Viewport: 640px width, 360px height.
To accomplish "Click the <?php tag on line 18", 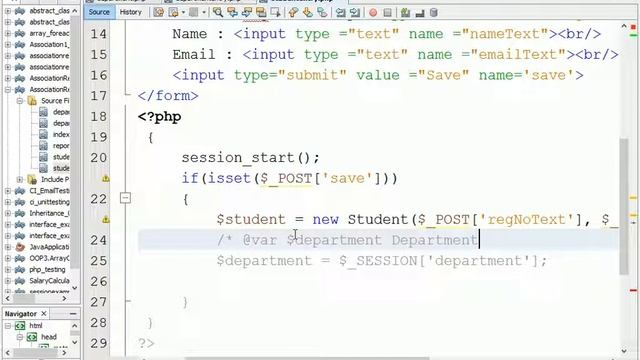I will tap(160, 117).
